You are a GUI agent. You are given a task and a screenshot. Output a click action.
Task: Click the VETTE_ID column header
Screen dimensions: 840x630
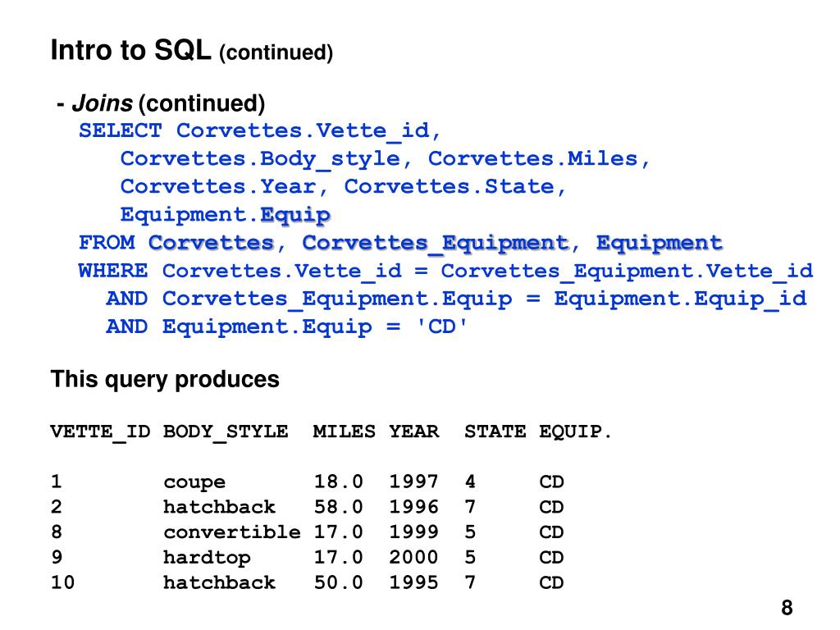(x=100, y=431)
